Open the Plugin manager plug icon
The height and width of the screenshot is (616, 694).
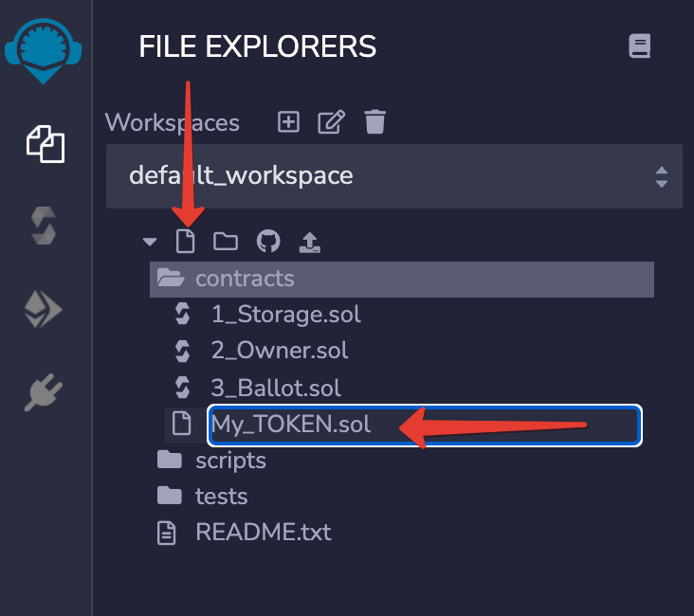pyautogui.click(x=44, y=392)
